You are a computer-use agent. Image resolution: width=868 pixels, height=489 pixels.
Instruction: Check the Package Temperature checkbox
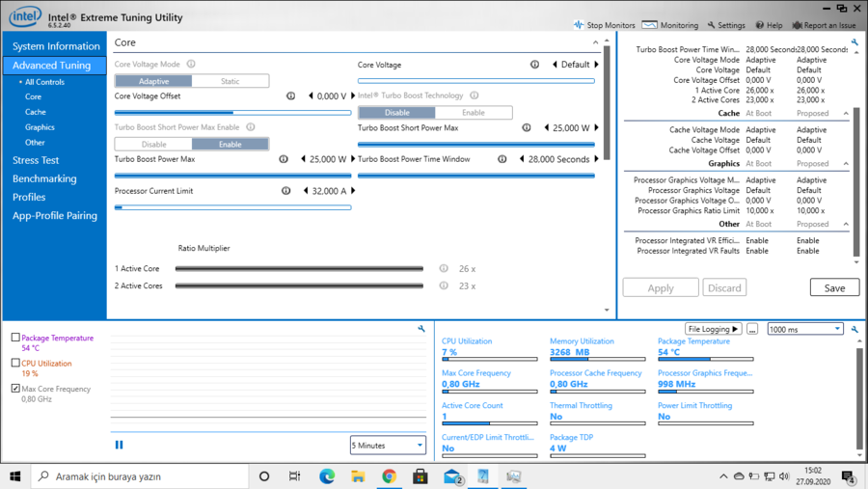click(x=15, y=339)
